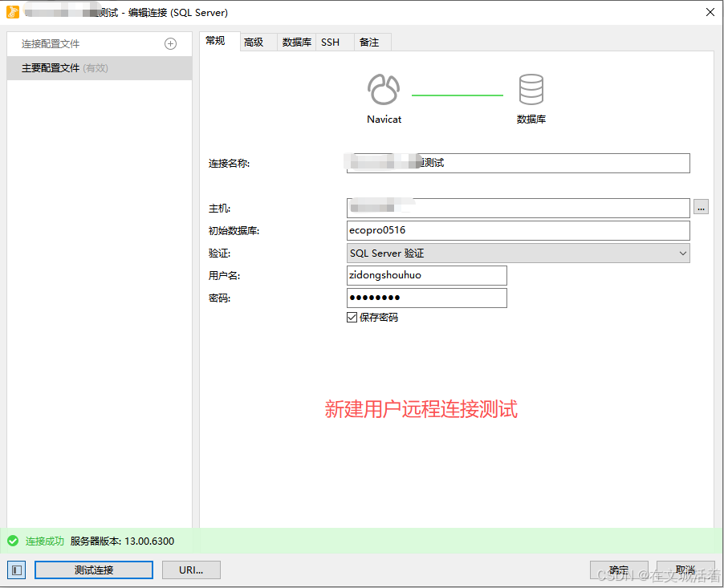Screen dimensions: 724x588
Task: Click the 测试连接 button
Action: (x=94, y=570)
